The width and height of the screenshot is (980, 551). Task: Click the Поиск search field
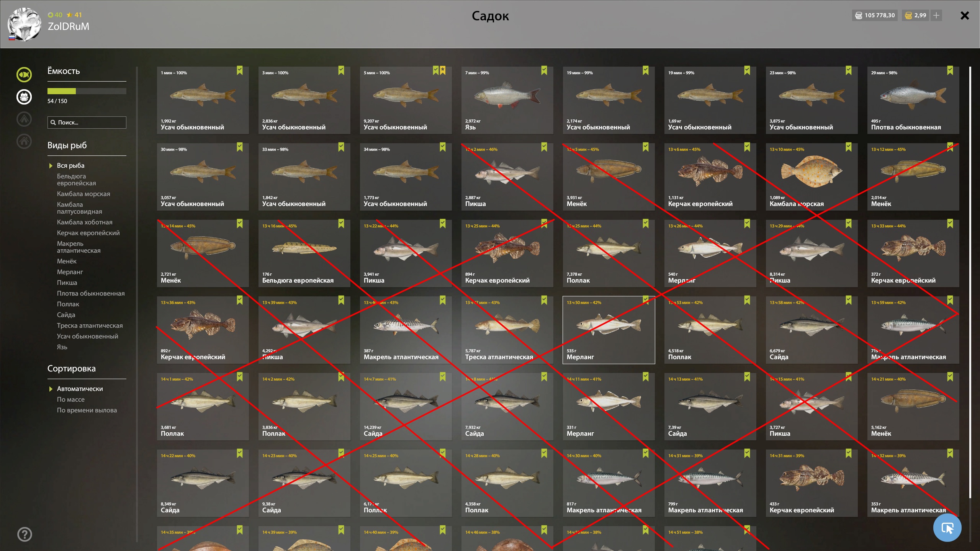(x=87, y=123)
